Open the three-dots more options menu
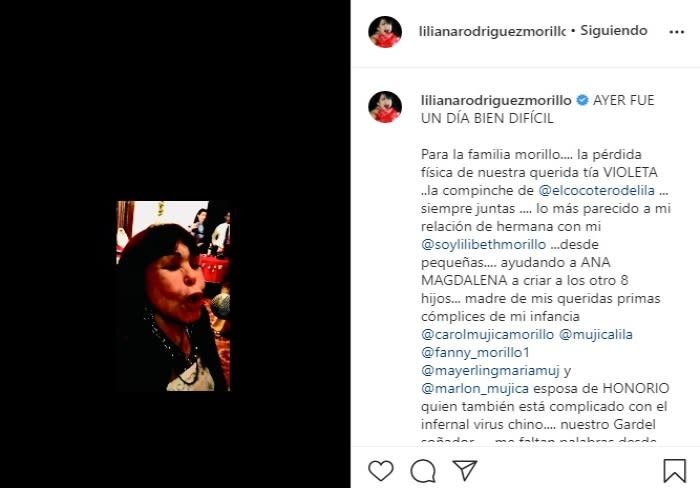This screenshot has height=488, width=700. [x=676, y=32]
